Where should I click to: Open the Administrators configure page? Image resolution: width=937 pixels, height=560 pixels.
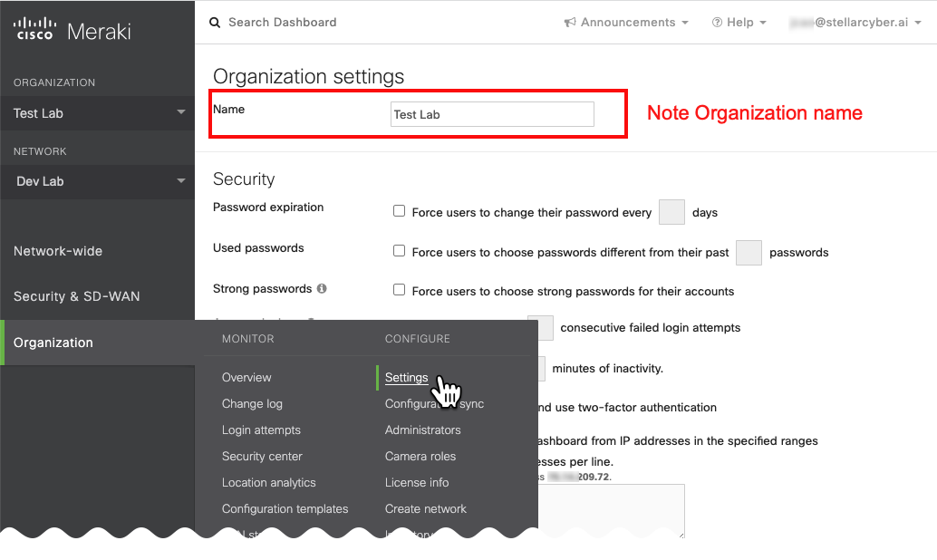click(422, 430)
